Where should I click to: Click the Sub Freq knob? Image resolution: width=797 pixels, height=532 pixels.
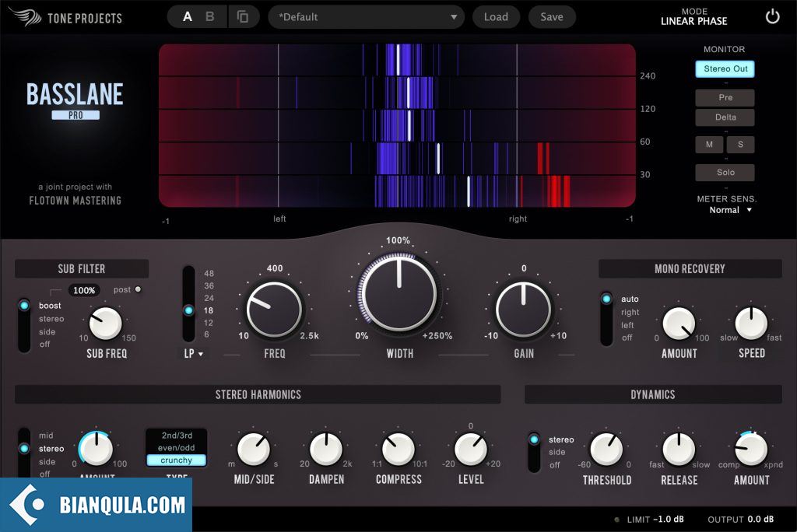pos(106,323)
